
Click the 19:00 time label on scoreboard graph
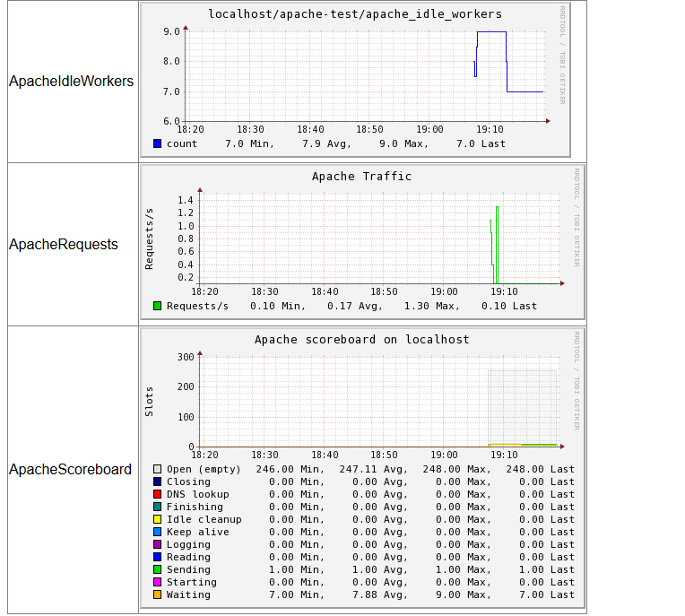tap(445, 455)
